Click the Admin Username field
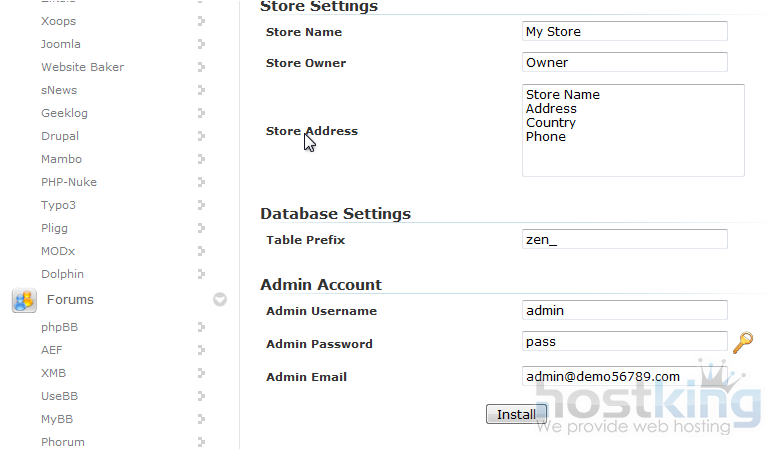776x450 pixels. pos(624,311)
